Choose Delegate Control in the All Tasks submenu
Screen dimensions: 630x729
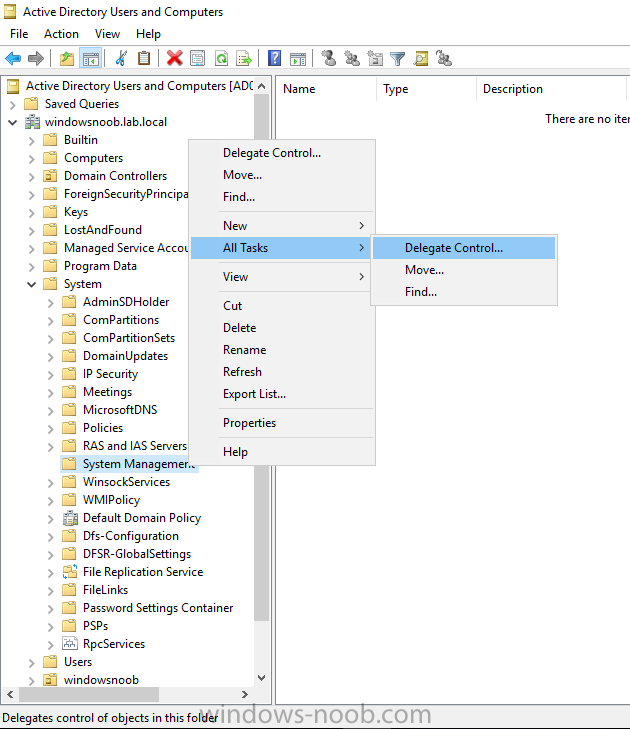coord(464,248)
